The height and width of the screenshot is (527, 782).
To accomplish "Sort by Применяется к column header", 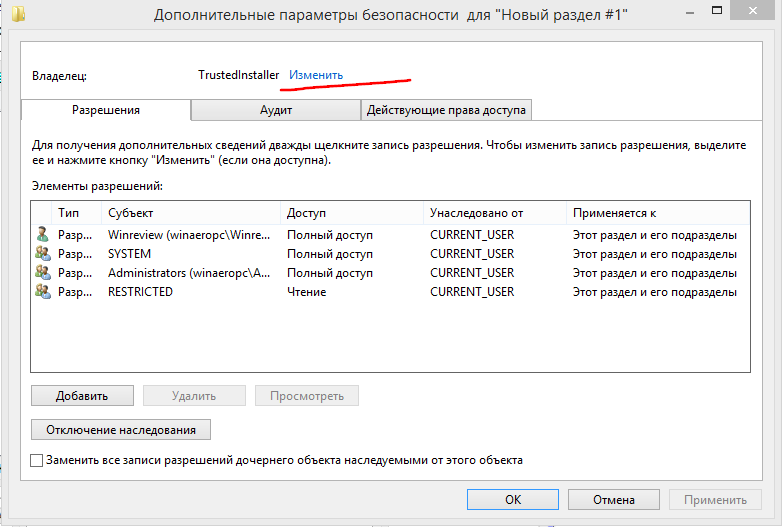I will (658, 213).
